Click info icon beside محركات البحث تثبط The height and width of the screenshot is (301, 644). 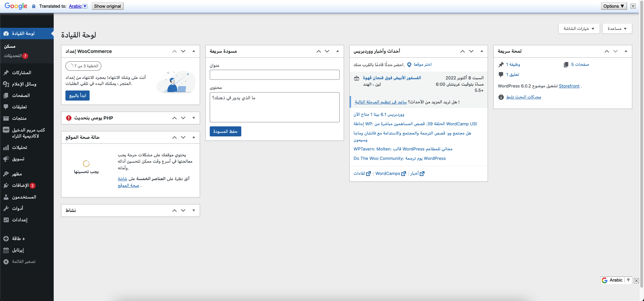click(x=501, y=97)
